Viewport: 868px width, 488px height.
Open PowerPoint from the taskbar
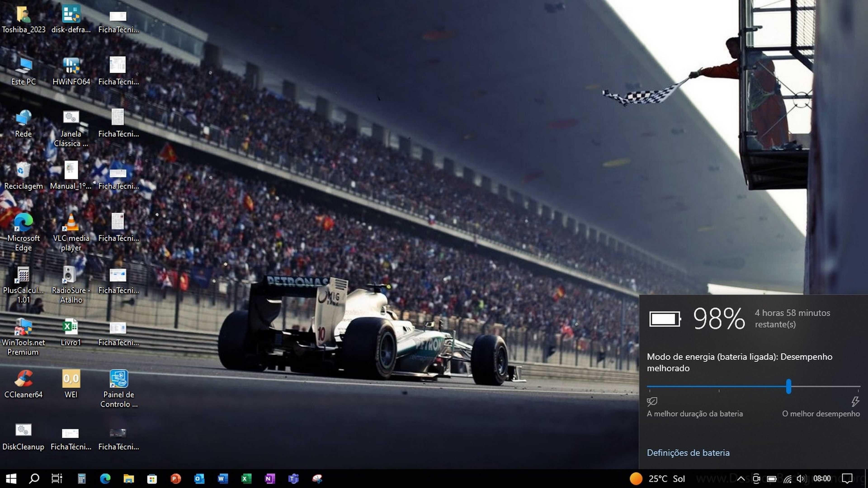click(x=176, y=479)
